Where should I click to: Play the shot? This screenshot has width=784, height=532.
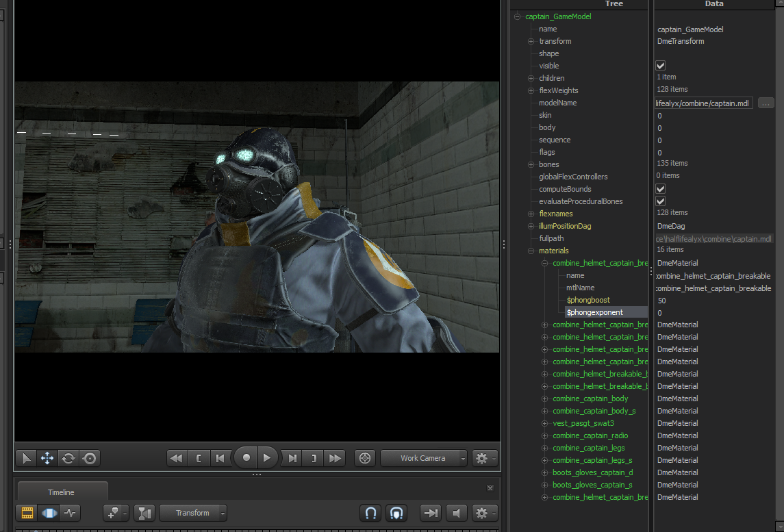(x=267, y=457)
